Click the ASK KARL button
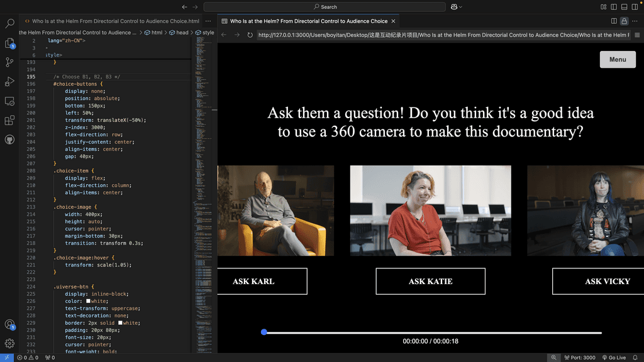 [x=262, y=281]
